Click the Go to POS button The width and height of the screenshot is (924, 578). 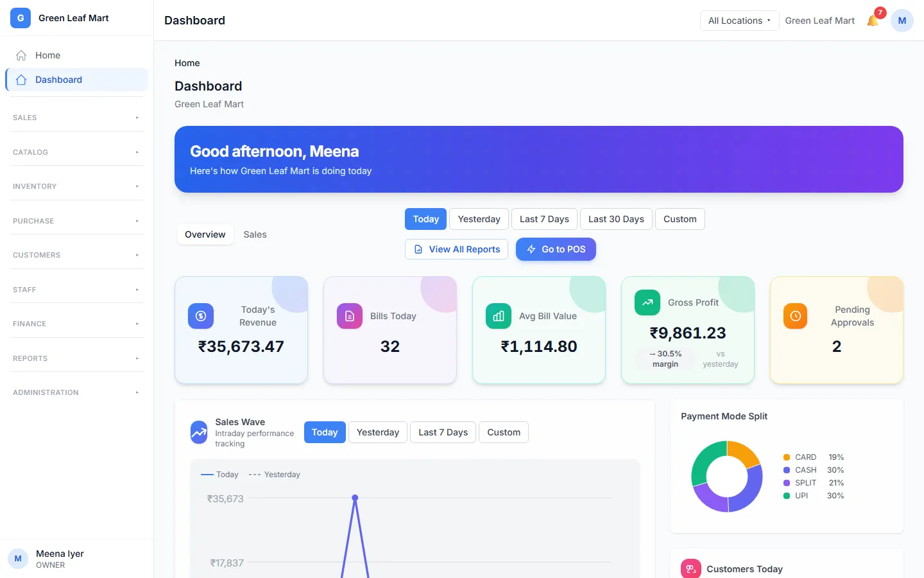(x=556, y=249)
